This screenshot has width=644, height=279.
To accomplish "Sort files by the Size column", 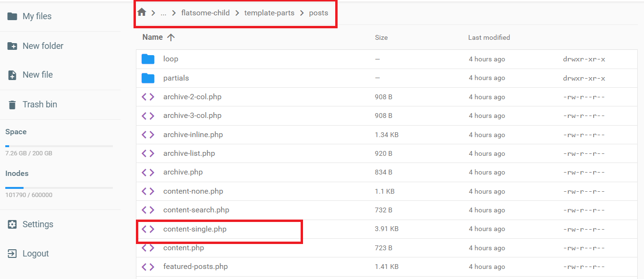I will click(381, 37).
